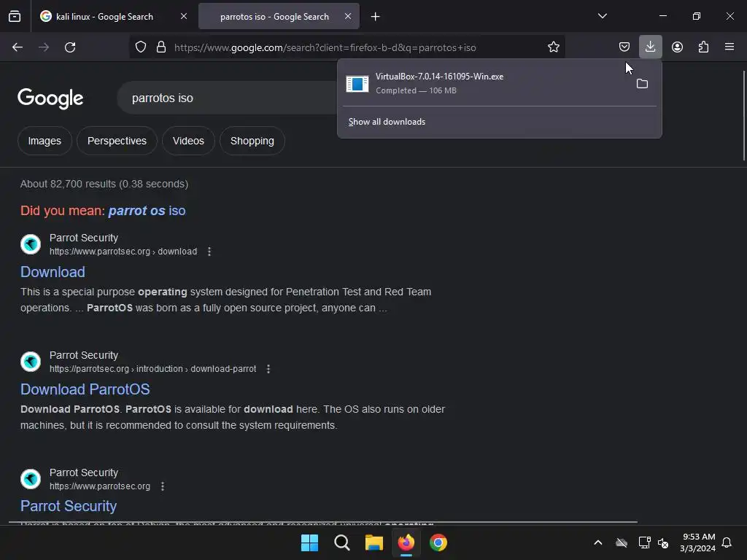This screenshot has width=747, height=560.
Task: Launch Google Chrome from taskbar
Action: click(x=438, y=542)
